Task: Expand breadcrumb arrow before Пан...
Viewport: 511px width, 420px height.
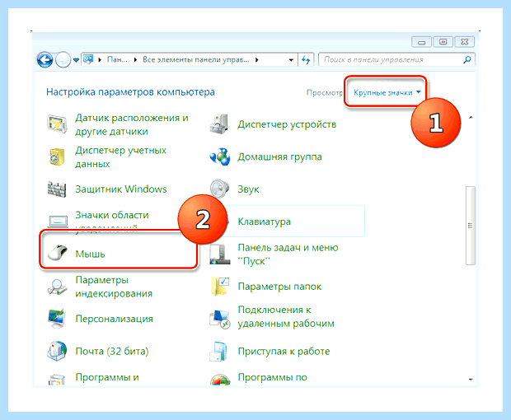Action: [100, 59]
